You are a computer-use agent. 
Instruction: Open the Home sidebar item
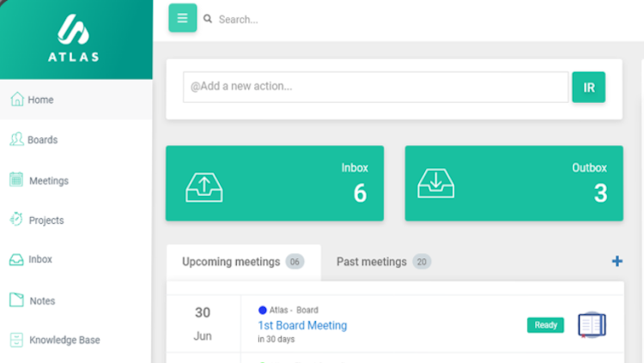(x=40, y=100)
